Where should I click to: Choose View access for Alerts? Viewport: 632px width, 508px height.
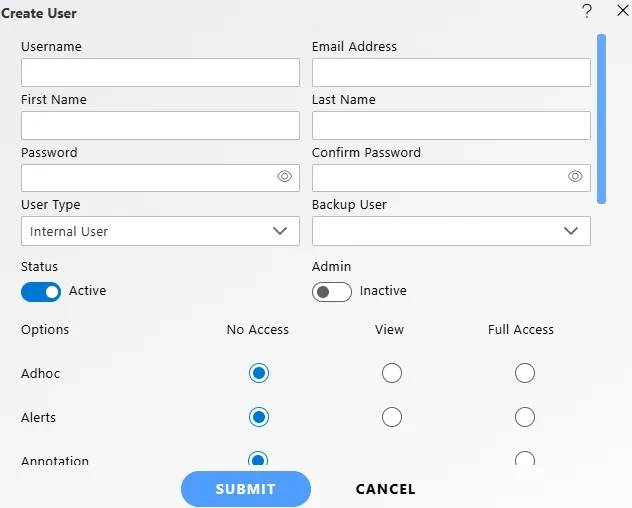tap(392, 417)
